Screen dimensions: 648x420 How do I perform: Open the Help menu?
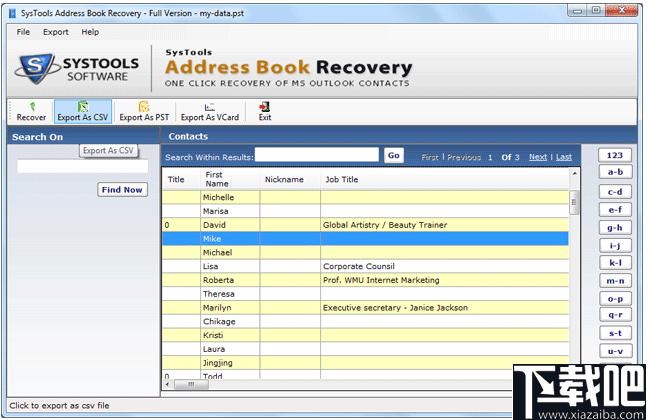pos(90,32)
